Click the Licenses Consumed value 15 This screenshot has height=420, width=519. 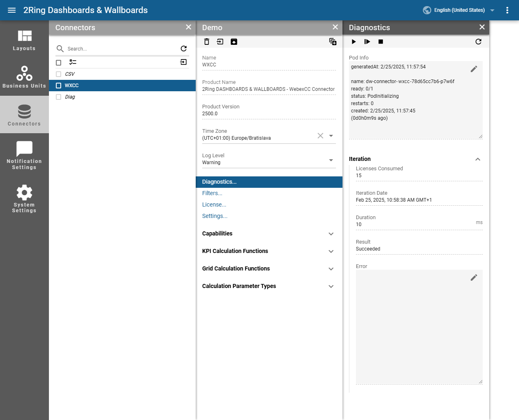click(359, 176)
